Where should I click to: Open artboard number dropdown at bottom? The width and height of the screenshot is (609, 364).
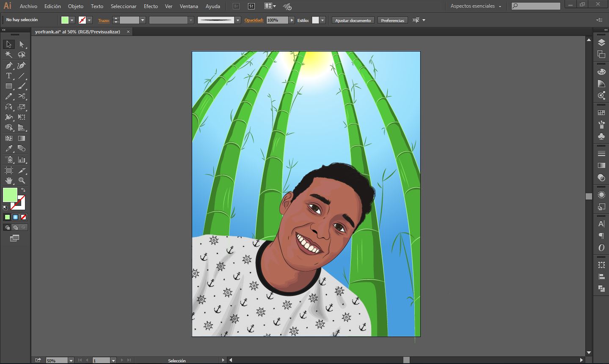click(x=113, y=360)
